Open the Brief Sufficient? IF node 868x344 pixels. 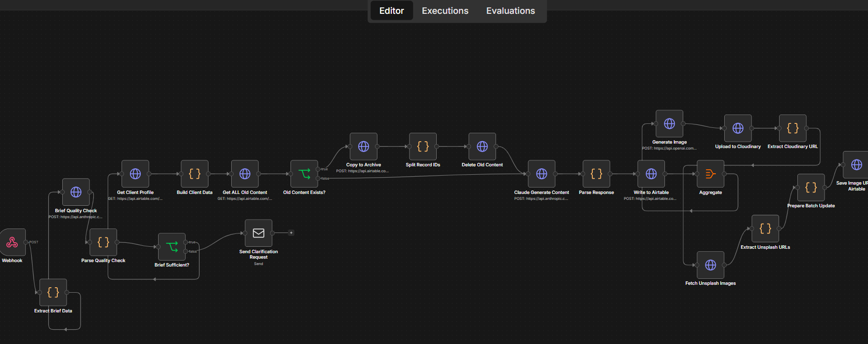(x=172, y=247)
